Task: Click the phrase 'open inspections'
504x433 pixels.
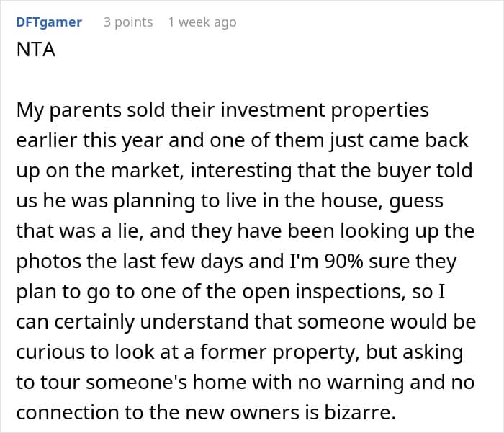Action: (x=322, y=292)
